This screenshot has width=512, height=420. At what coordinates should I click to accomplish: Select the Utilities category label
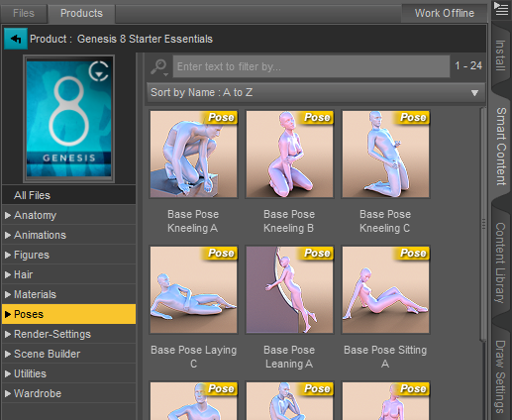coord(30,373)
